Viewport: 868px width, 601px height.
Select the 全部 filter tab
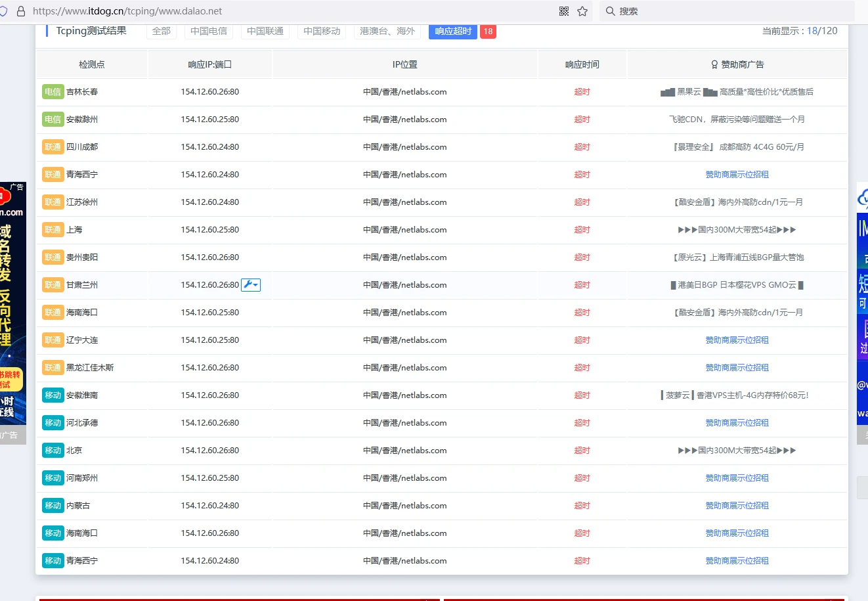[x=161, y=31]
